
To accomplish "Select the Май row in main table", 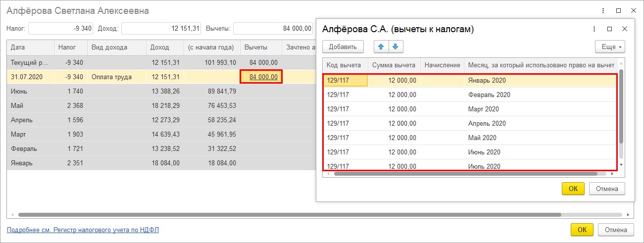I will pyautogui.click(x=161, y=105).
